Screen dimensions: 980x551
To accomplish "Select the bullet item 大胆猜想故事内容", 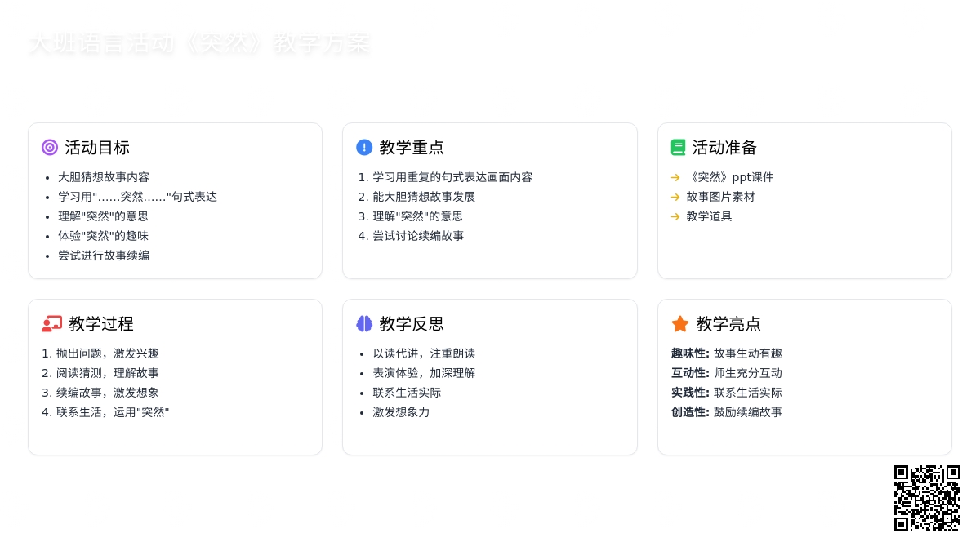I will point(104,177).
